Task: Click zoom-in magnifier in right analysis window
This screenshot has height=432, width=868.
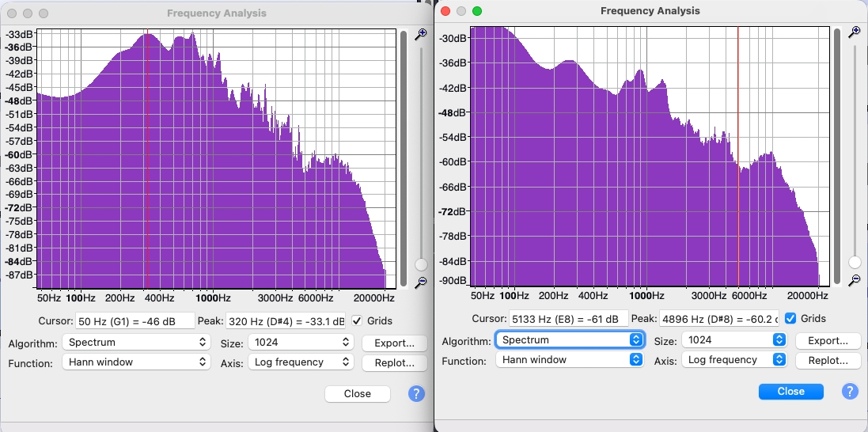Action: click(x=854, y=32)
